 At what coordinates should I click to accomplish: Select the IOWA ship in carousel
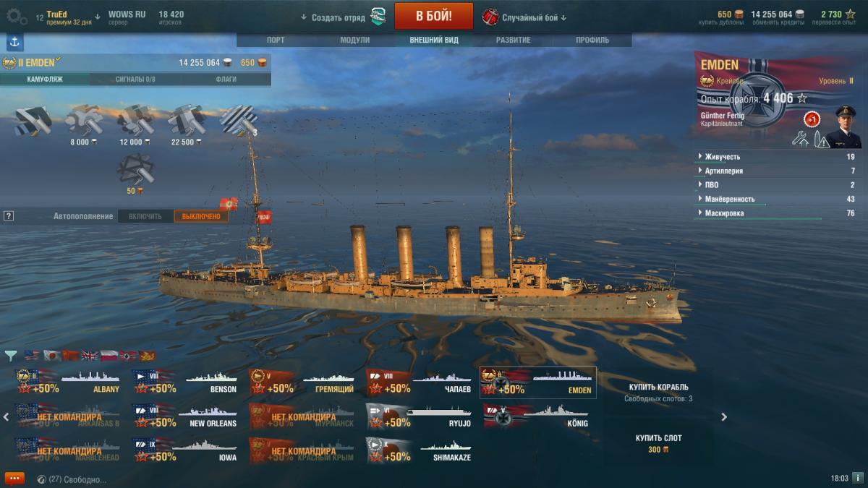click(185, 450)
